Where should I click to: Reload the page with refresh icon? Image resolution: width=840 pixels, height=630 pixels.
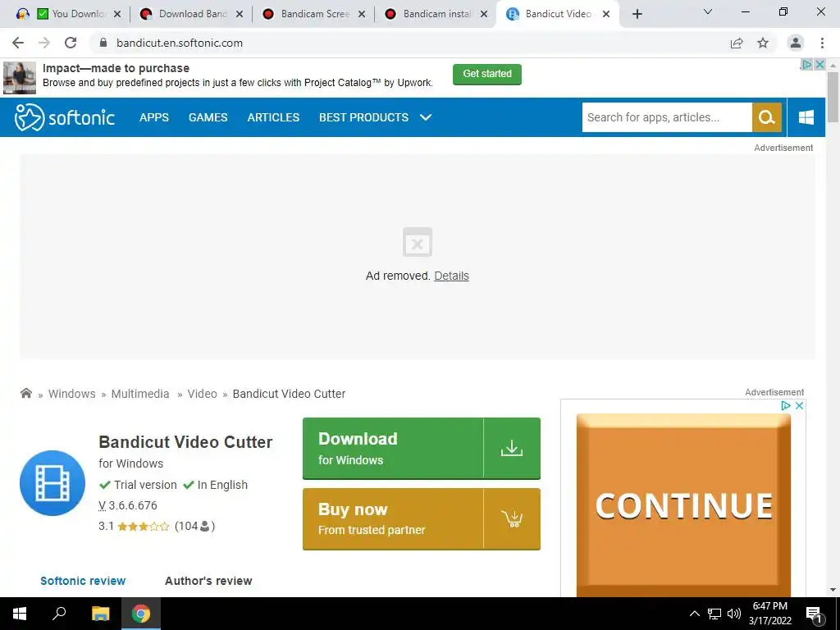coord(71,43)
